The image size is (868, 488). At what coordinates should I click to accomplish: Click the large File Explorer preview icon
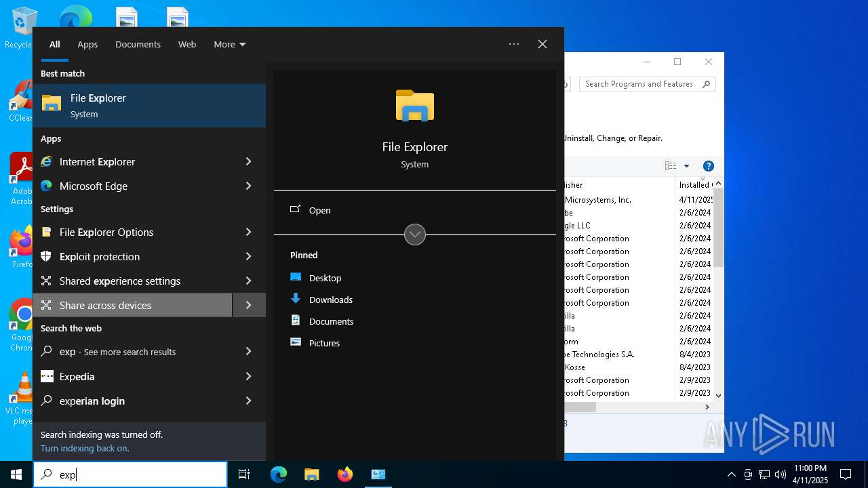point(415,106)
